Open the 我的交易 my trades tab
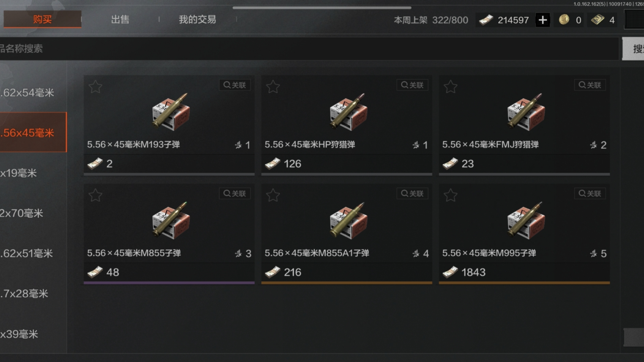 pyautogui.click(x=197, y=19)
